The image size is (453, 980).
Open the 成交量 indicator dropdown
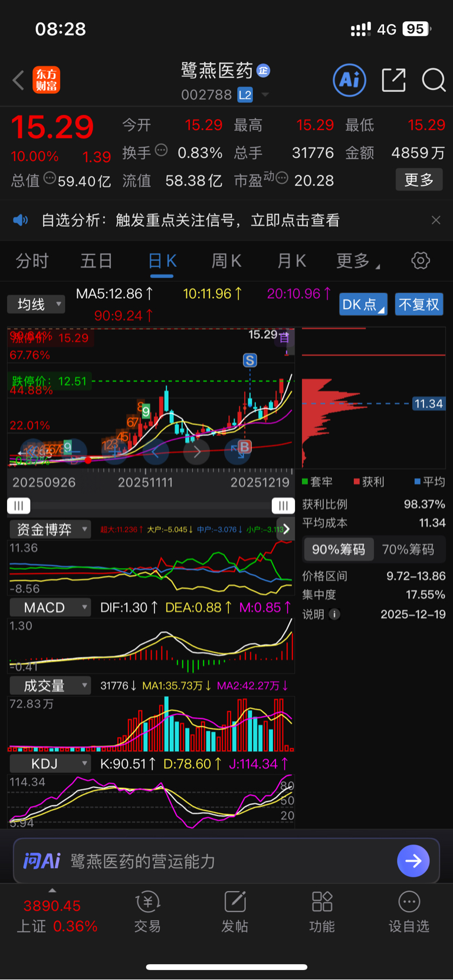[x=50, y=685]
